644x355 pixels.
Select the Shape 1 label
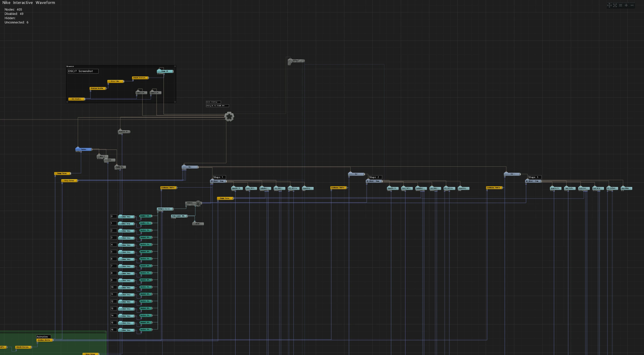pyautogui.click(x=219, y=177)
